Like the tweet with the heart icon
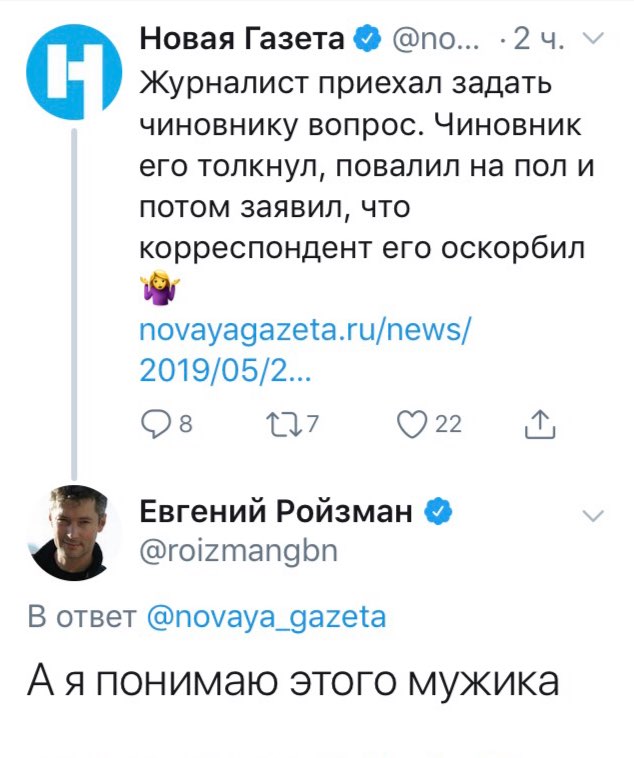The width and height of the screenshot is (634, 758). [411, 426]
